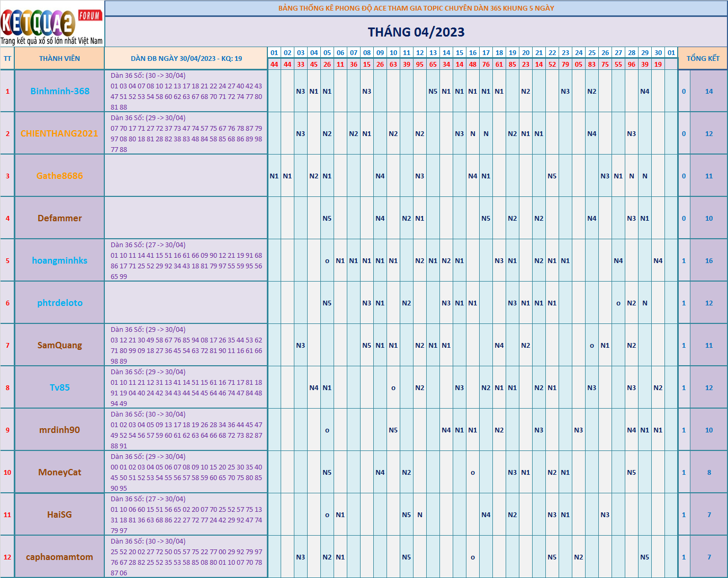Select the Defammer member cell
The image size is (728, 578).
60,218
